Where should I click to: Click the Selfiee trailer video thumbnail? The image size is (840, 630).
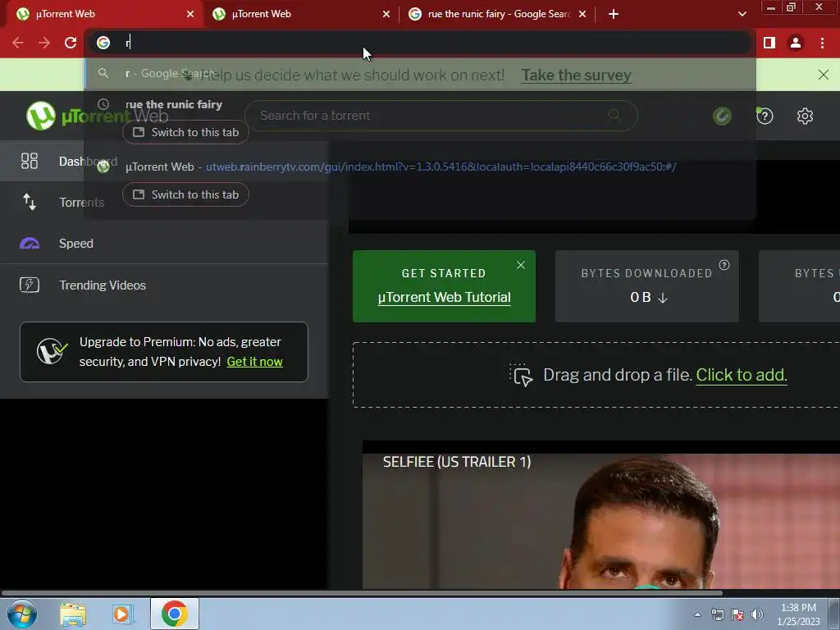click(x=601, y=521)
